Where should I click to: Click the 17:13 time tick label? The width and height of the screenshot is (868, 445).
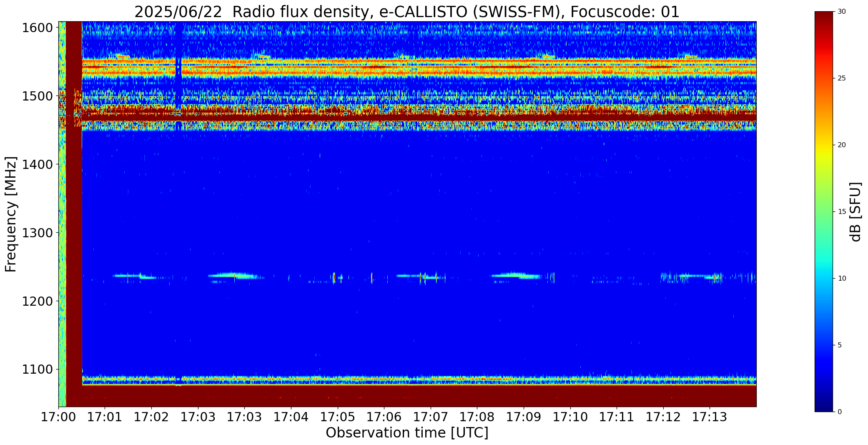710,417
